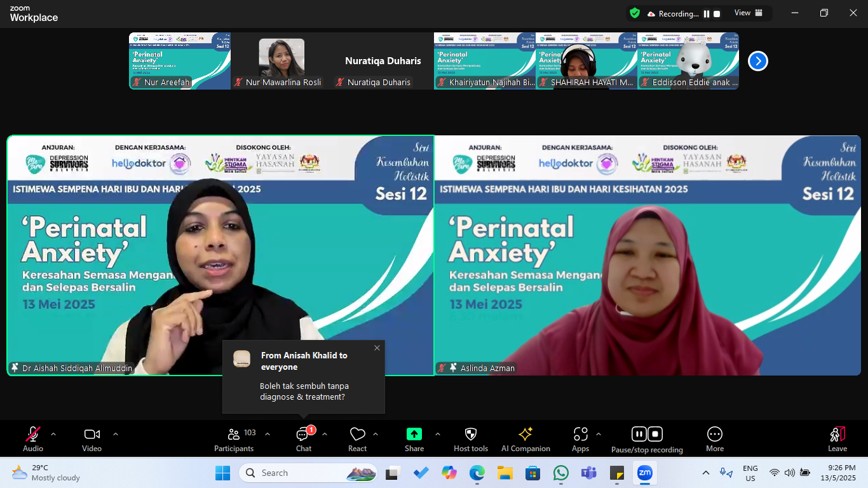The height and width of the screenshot is (488, 868).
Task: Close the Anisah Khalid chat notification
Action: [377, 348]
